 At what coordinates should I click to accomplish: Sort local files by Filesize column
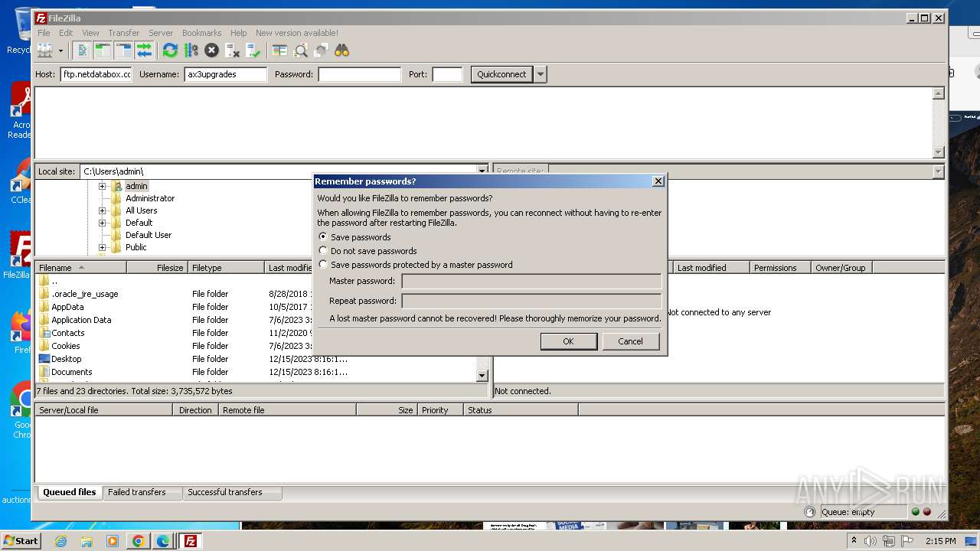(x=158, y=268)
